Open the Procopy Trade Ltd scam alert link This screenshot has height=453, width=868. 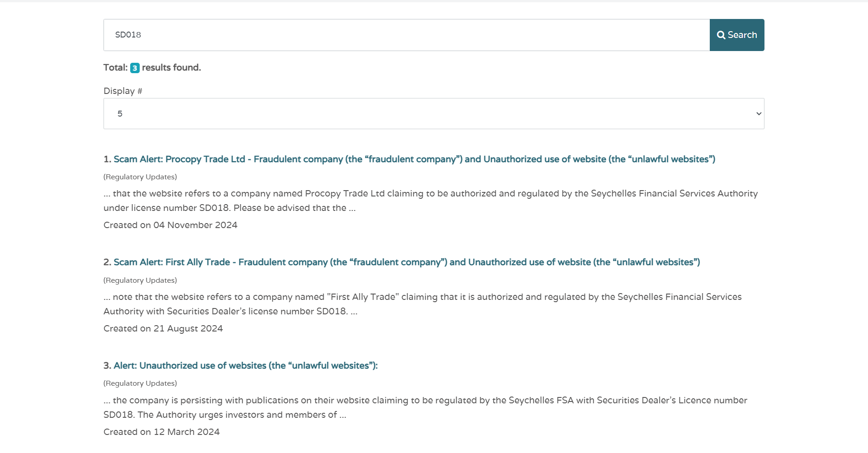pos(414,159)
